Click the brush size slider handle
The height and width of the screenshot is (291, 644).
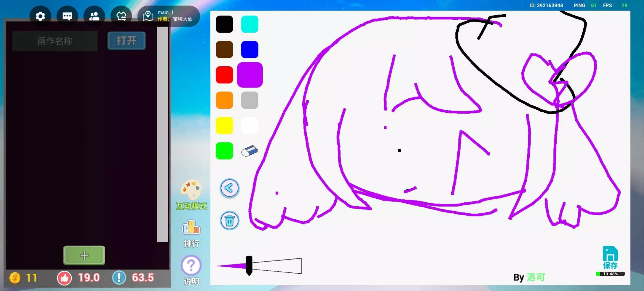coord(249,266)
